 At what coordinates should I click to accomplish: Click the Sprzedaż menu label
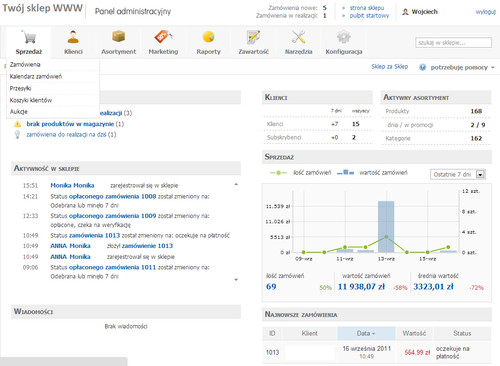click(29, 52)
